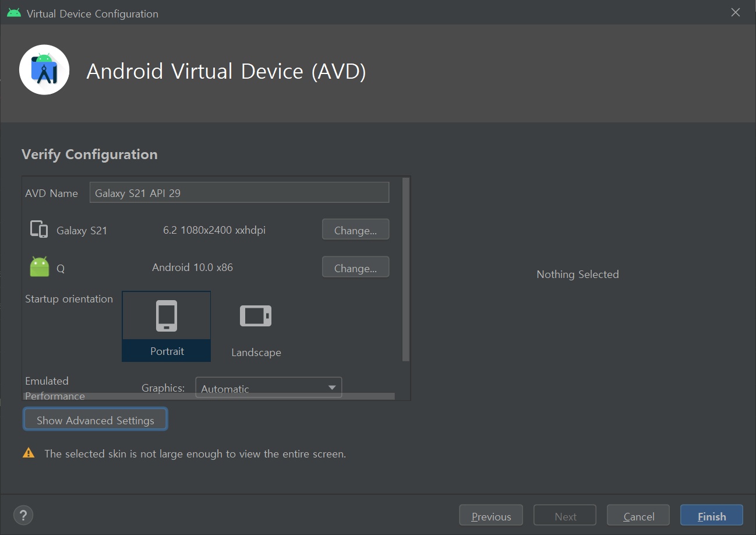Select Landscape startup orientation
The image size is (756, 535).
(256, 326)
